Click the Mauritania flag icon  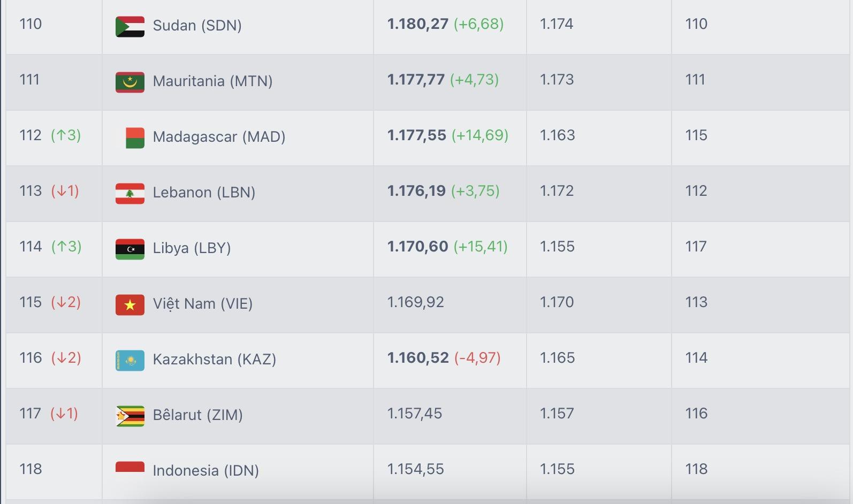(x=130, y=82)
